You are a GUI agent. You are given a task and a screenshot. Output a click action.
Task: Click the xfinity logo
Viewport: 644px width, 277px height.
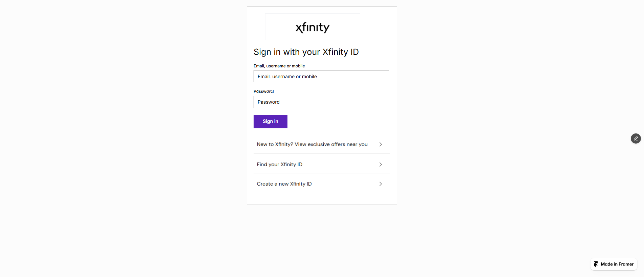click(313, 27)
